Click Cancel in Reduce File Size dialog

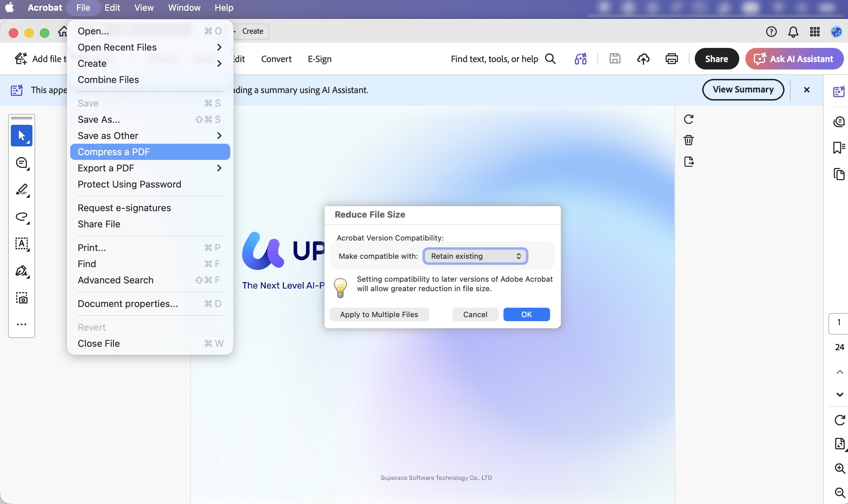point(475,314)
